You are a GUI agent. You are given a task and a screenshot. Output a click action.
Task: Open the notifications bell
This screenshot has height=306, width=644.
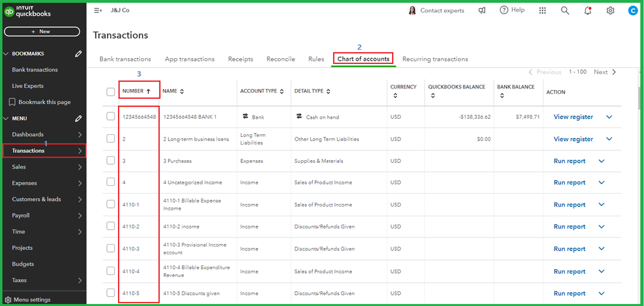point(587,10)
